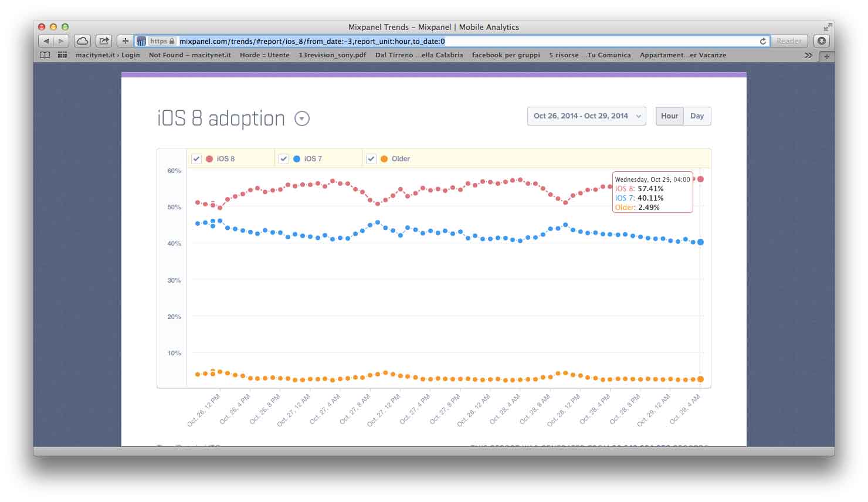This screenshot has height=502, width=868.
Task: Click the add bookmark plus icon
Action: 125,41
